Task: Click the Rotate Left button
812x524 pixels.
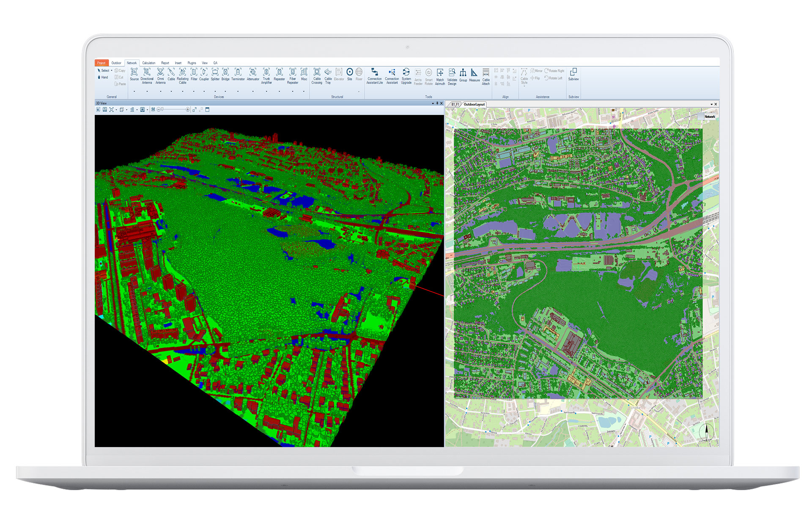Action: click(554, 78)
